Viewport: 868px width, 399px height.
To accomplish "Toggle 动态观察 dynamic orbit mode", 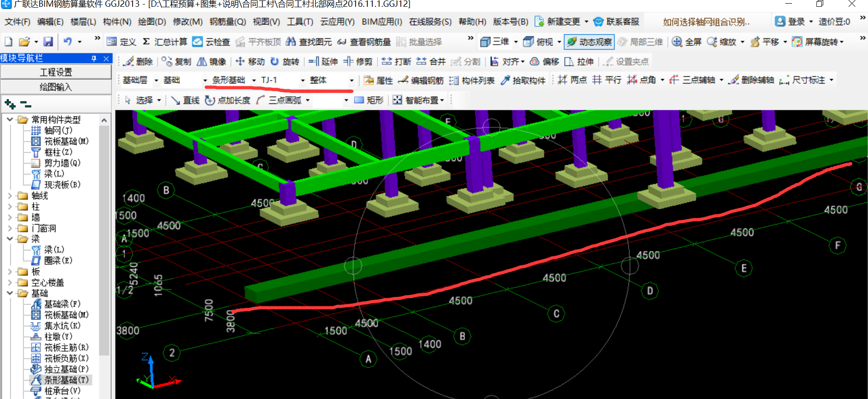I will [589, 42].
